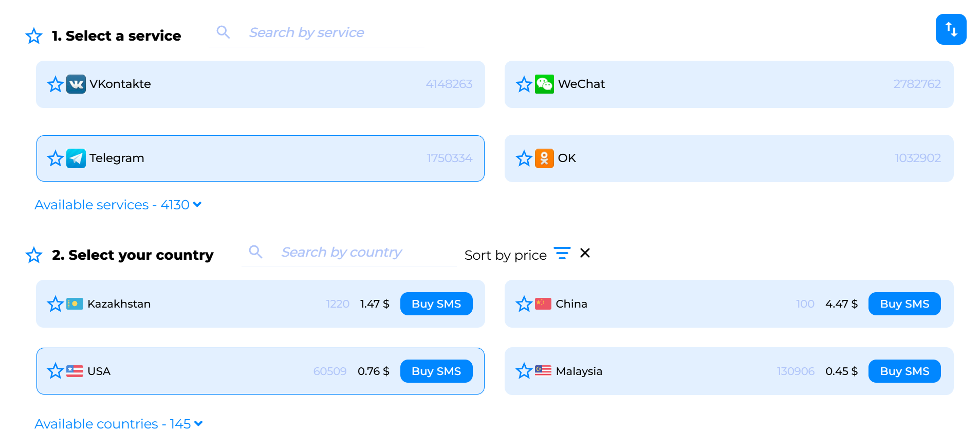The image size is (980, 447).
Task: Buy SMS for USA
Action: tap(436, 371)
